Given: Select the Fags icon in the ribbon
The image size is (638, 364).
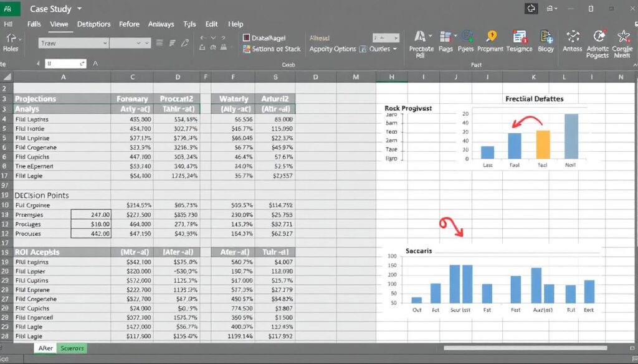Looking at the screenshot, I should [x=444, y=39].
